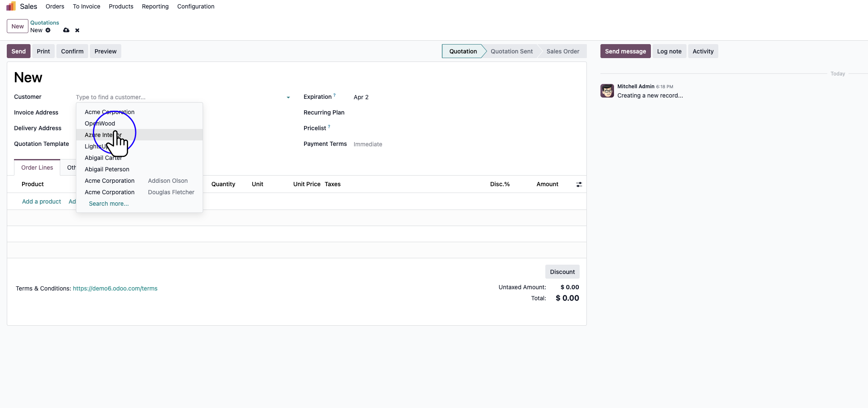Open the column options sliders icon
868x408 pixels.
[x=579, y=184]
